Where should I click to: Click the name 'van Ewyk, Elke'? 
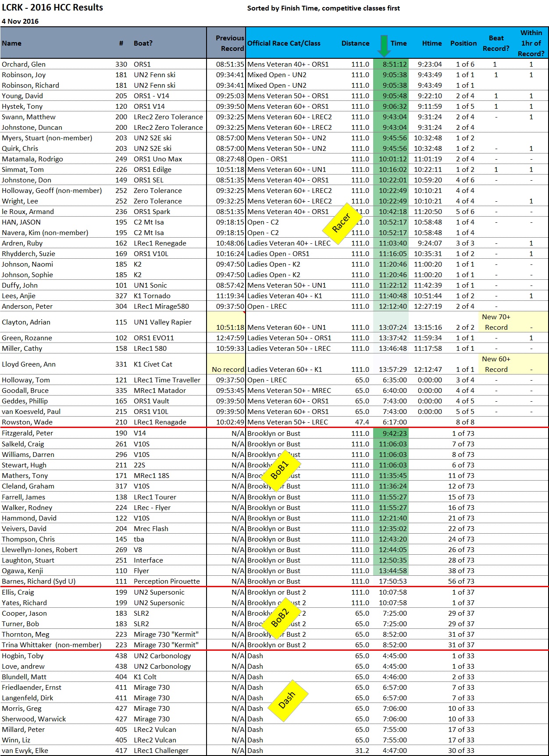coord(25,750)
